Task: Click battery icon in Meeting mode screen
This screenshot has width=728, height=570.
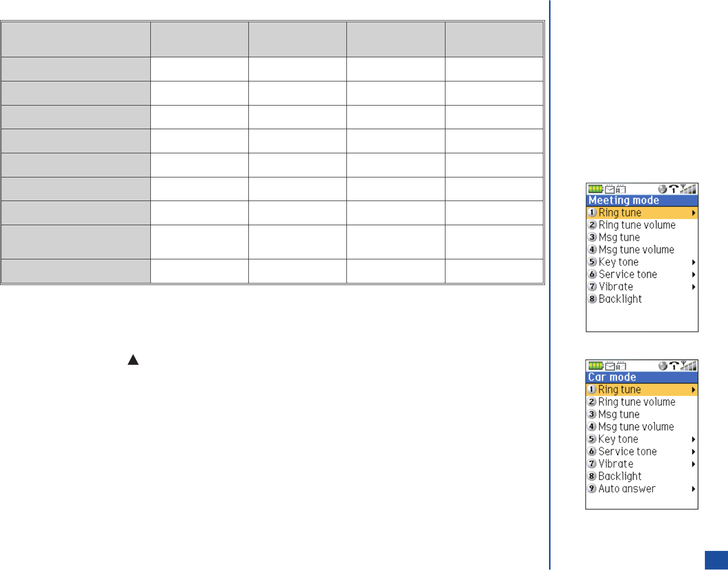Action: (x=596, y=189)
